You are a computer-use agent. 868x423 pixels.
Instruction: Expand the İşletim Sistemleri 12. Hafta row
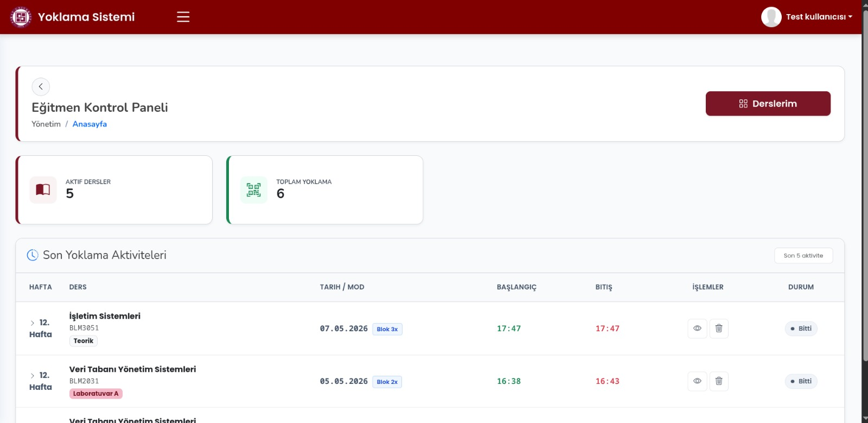(33, 323)
